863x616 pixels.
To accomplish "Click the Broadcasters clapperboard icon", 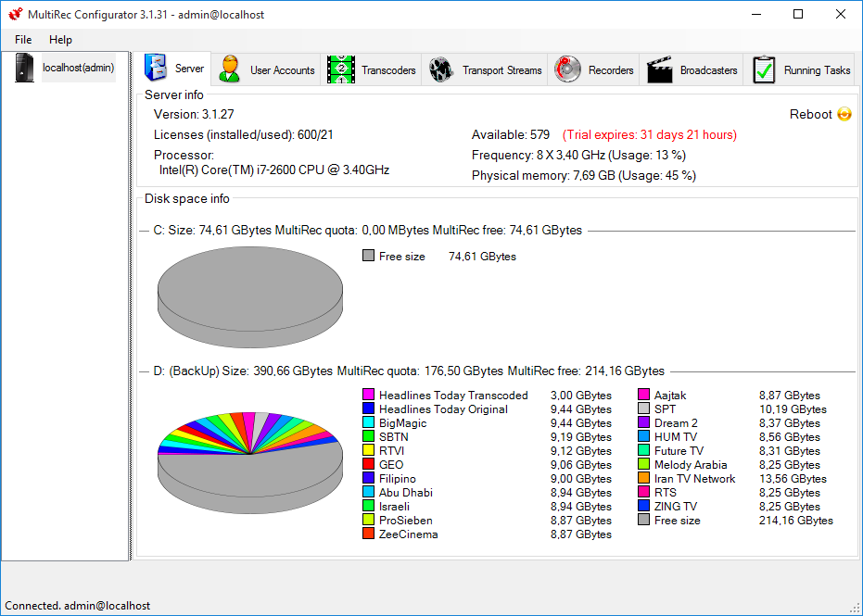I will 659,69.
